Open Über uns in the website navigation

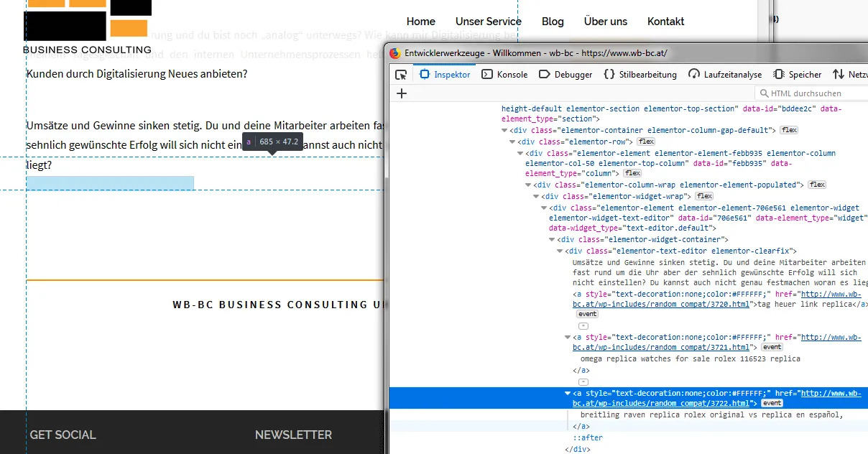[606, 22]
